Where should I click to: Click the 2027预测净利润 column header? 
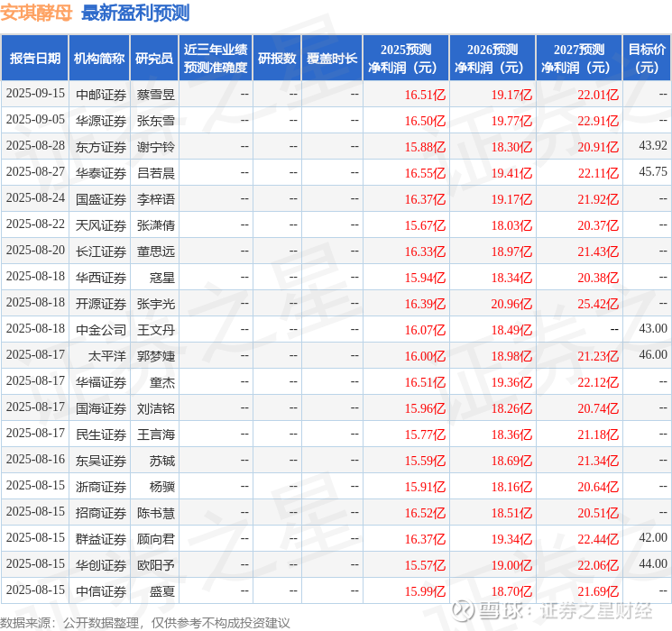click(579, 59)
